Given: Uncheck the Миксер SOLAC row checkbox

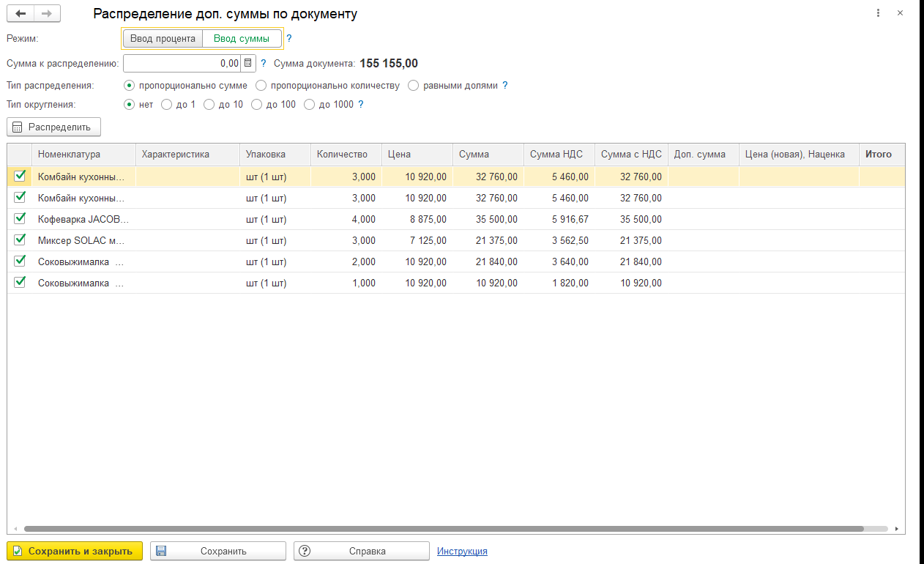Looking at the screenshot, I should [20, 240].
